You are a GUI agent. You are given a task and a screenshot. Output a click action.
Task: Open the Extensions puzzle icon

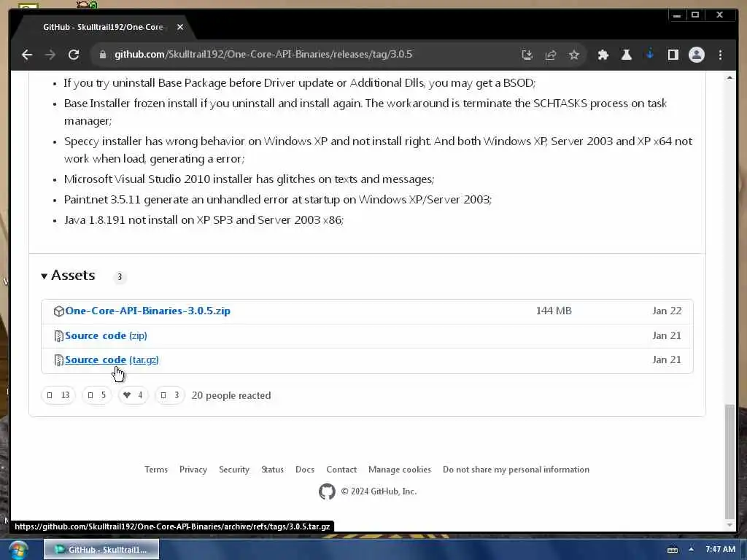603,55
